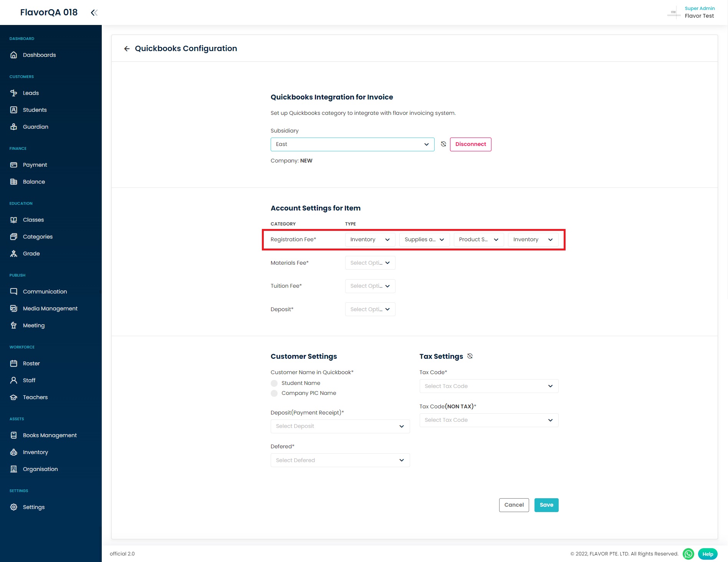Open the Select Deposit dropdown
This screenshot has height=562, width=728.
click(340, 426)
